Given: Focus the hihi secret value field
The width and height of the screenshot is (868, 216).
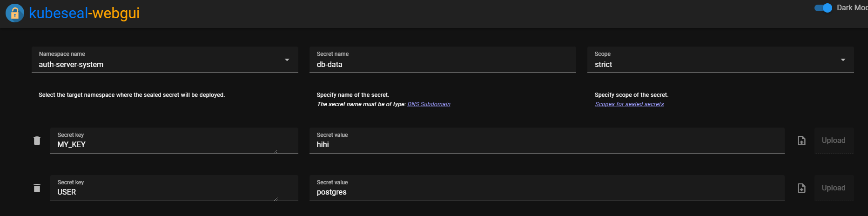Looking at the screenshot, I should pos(547,141).
